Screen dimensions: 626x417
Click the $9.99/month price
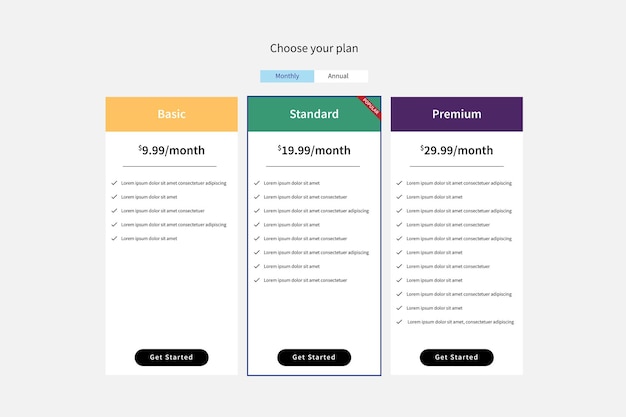(x=171, y=151)
